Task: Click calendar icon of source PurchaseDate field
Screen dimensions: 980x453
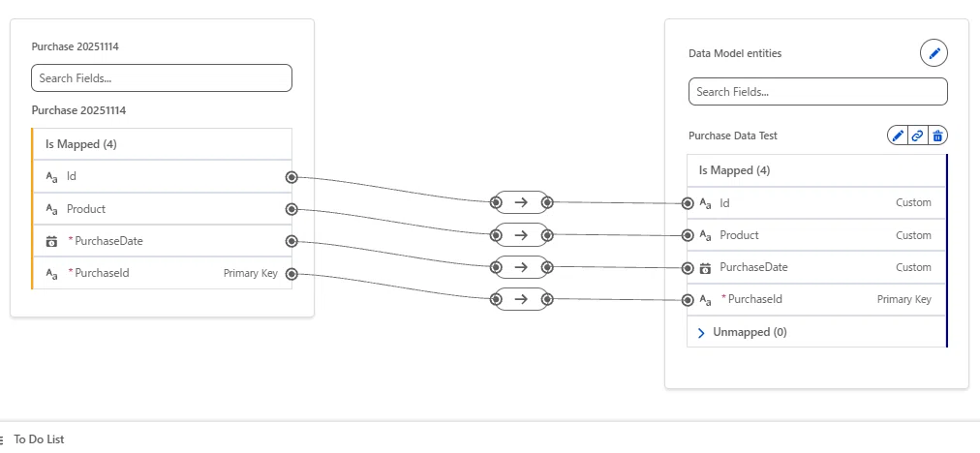Action: tap(52, 241)
